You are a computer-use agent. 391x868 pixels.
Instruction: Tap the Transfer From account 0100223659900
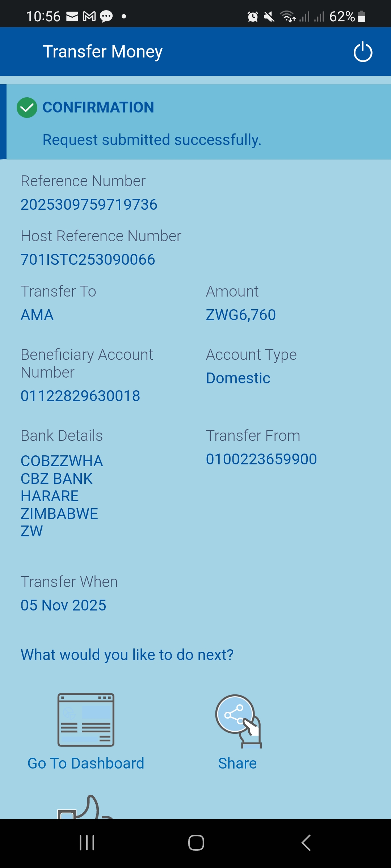(261, 459)
